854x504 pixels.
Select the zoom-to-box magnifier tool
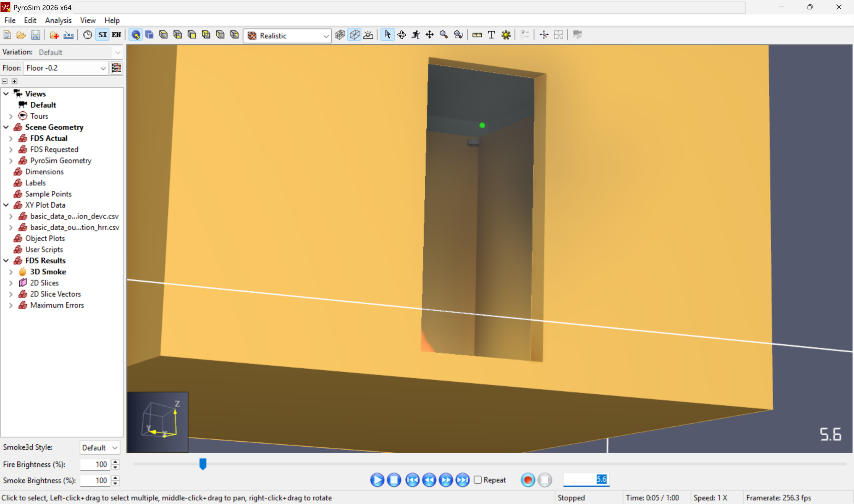tap(458, 35)
